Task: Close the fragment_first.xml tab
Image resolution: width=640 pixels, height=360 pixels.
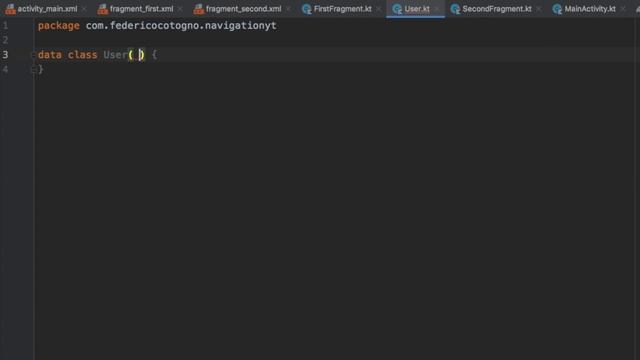Action: [x=180, y=9]
